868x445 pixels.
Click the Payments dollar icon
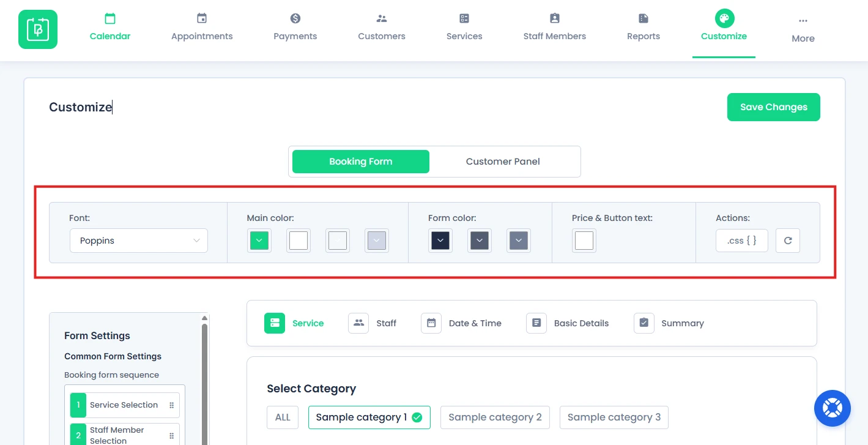(x=295, y=18)
